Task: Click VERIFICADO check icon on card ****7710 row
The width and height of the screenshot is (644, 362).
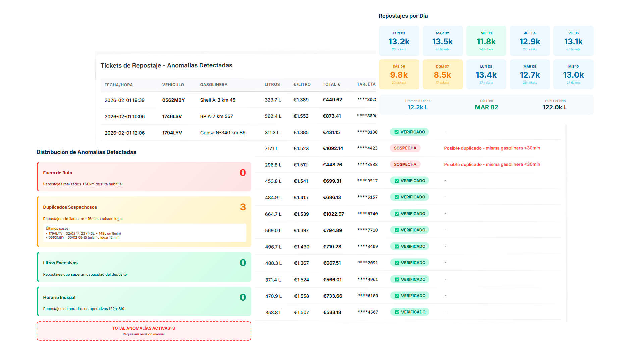Action: click(x=397, y=230)
